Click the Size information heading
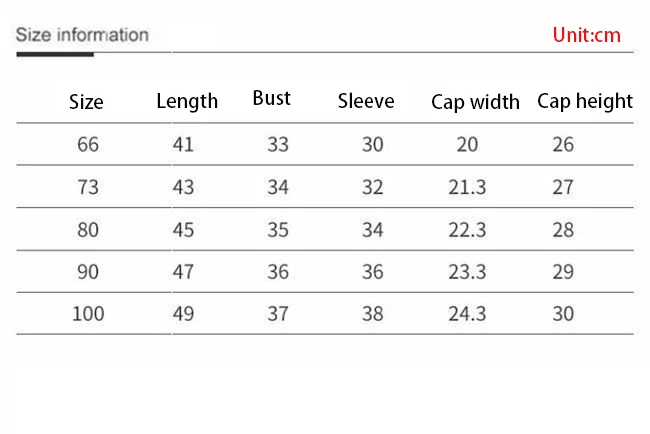Screen dimensions: 650x434 82,35
